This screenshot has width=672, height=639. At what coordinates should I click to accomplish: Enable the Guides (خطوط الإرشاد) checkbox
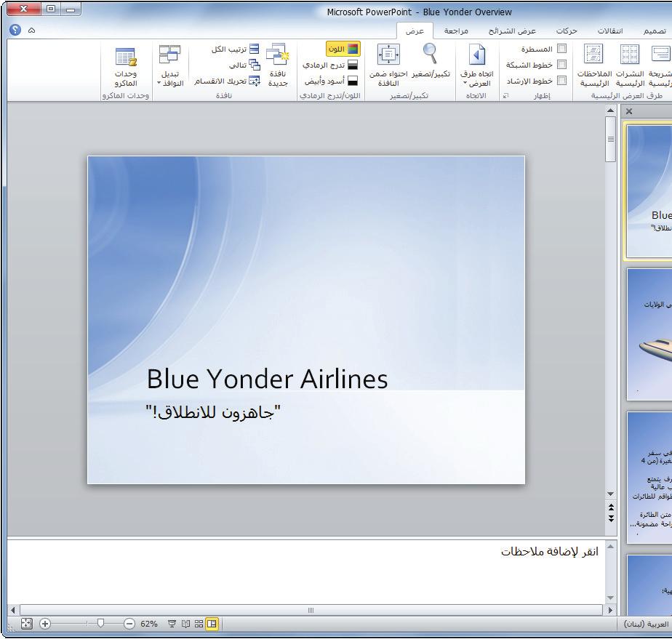561,81
